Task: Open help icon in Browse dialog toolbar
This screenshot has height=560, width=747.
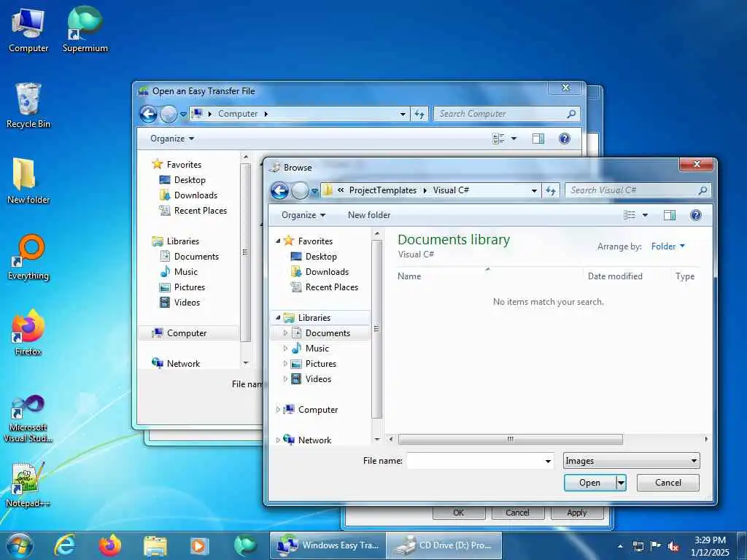Action: [x=695, y=215]
